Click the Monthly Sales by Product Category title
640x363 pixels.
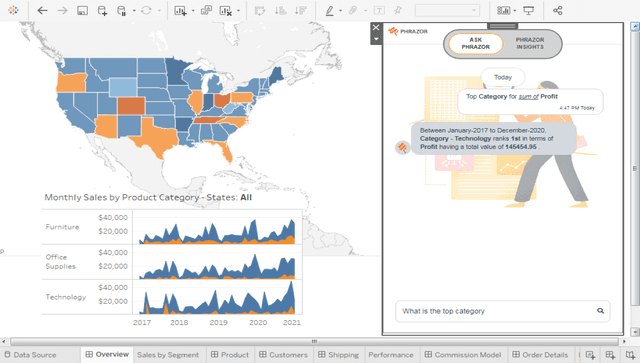(148, 198)
